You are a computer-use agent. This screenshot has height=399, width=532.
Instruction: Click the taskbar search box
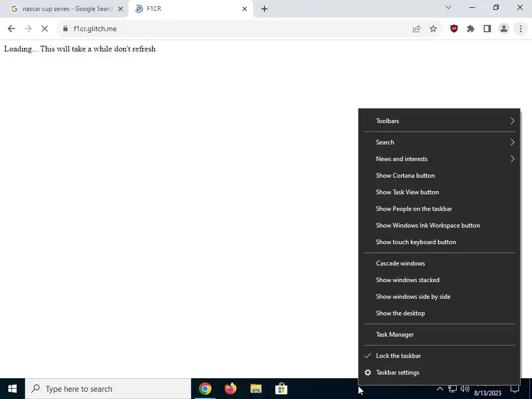(x=108, y=389)
